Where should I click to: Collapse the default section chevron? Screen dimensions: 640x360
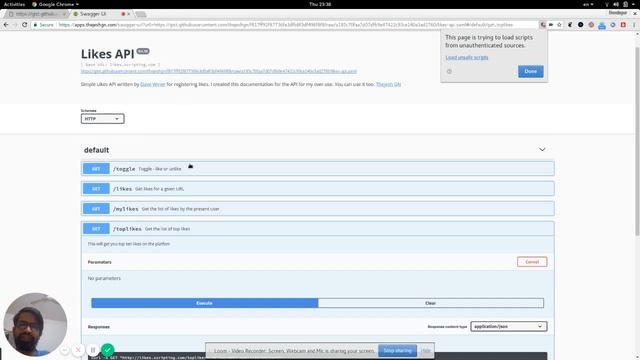[x=542, y=150]
